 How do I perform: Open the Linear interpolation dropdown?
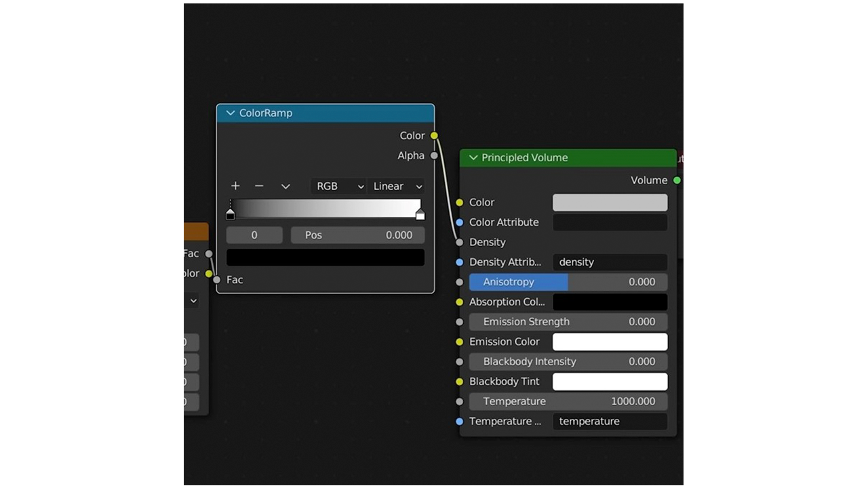(396, 186)
